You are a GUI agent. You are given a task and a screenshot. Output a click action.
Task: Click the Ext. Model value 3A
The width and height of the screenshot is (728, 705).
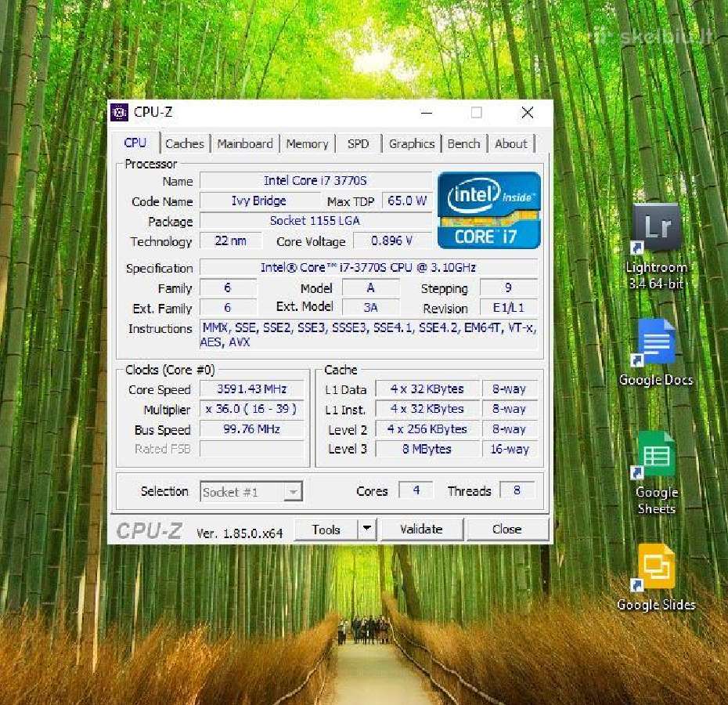pos(370,308)
